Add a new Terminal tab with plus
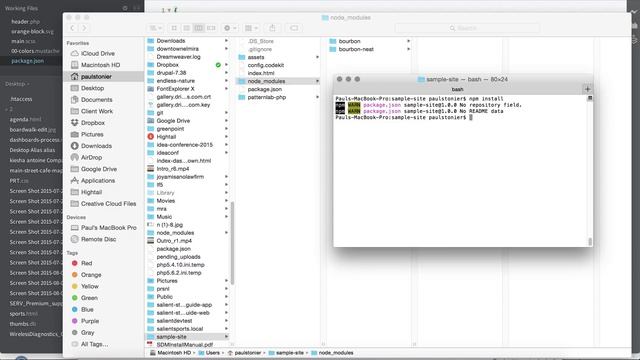The height and width of the screenshot is (360, 640). (588, 89)
